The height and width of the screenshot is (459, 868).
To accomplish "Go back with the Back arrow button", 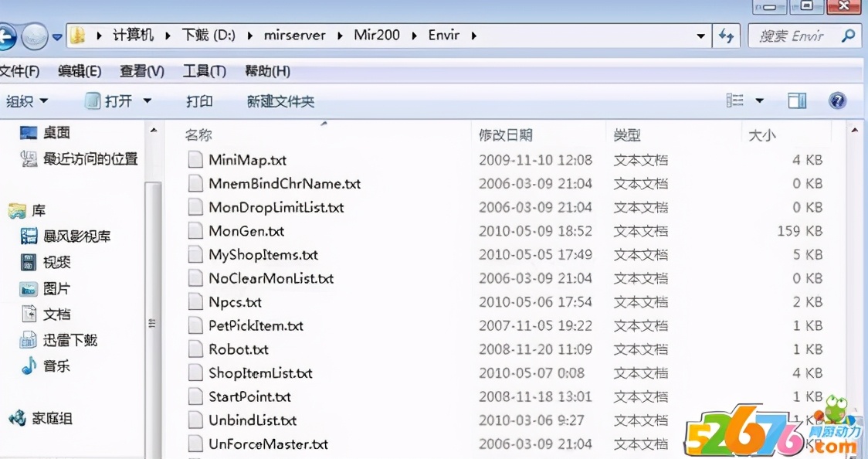I will coord(5,36).
